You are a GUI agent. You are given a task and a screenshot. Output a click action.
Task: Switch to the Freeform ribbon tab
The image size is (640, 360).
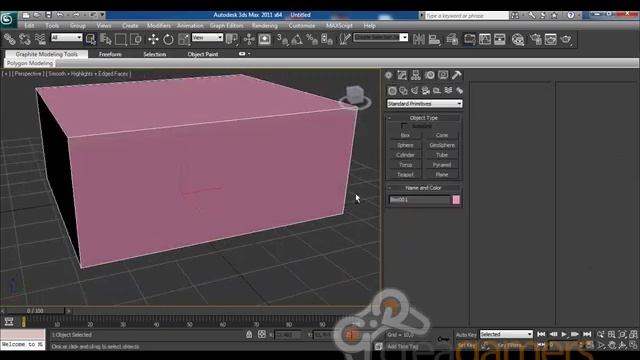(x=110, y=54)
